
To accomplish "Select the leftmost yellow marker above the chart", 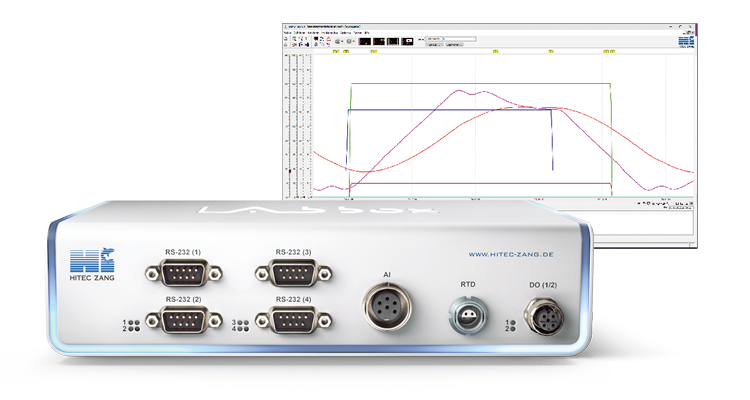I will (336, 51).
